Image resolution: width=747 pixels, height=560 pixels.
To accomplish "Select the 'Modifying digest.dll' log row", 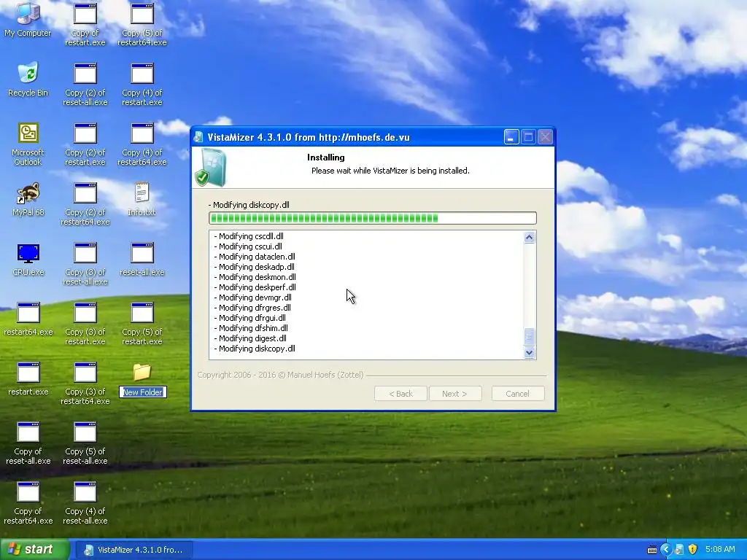I will point(250,338).
